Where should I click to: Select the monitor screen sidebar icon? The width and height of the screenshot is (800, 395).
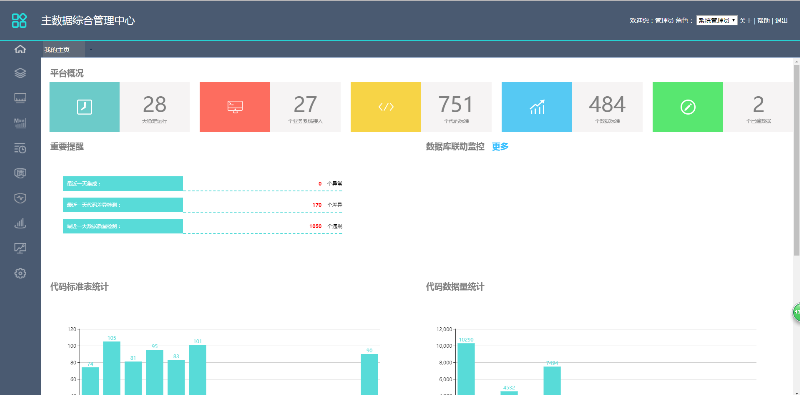click(20, 97)
